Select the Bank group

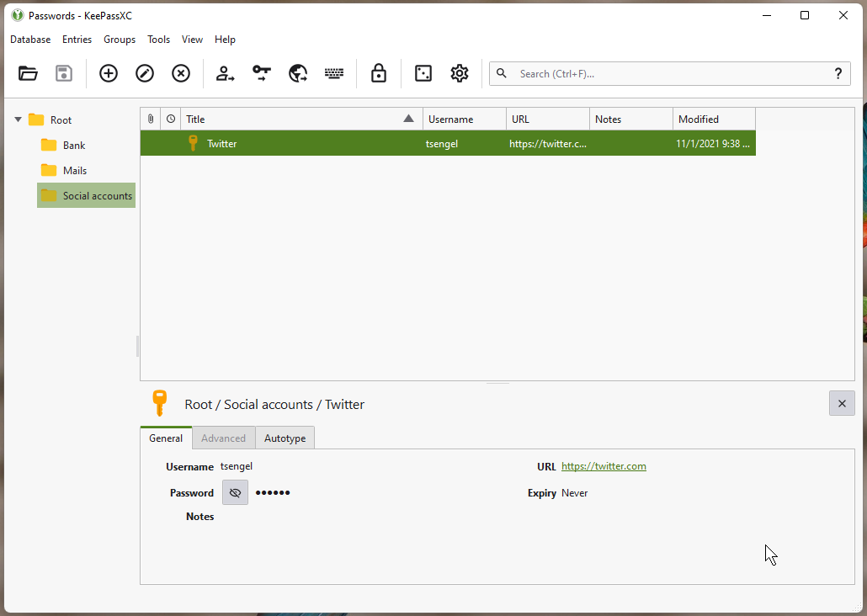[74, 145]
